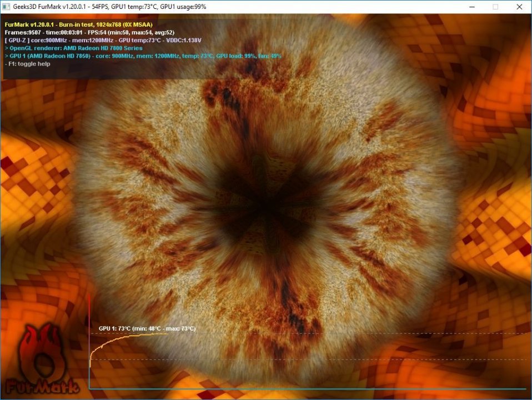Close the FurMark window
This screenshot has height=400, width=532.
tap(519, 7)
